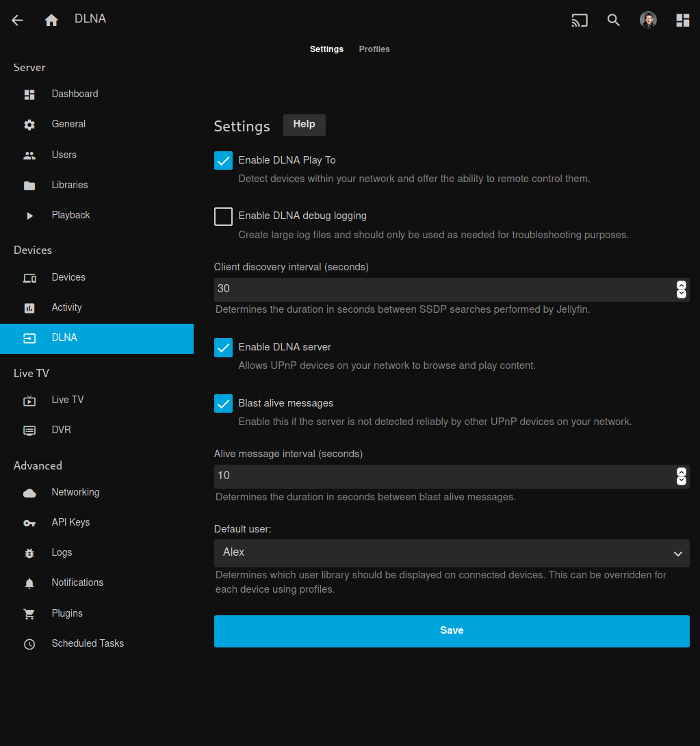Select the Devices section in sidebar

tap(68, 277)
